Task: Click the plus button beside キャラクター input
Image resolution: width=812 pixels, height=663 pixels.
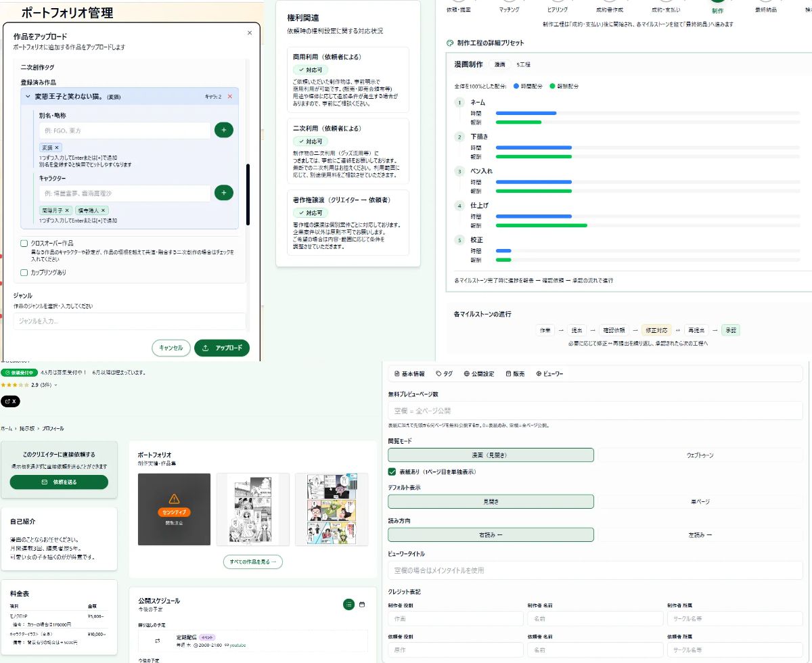Action: click(x=223, y=193)
